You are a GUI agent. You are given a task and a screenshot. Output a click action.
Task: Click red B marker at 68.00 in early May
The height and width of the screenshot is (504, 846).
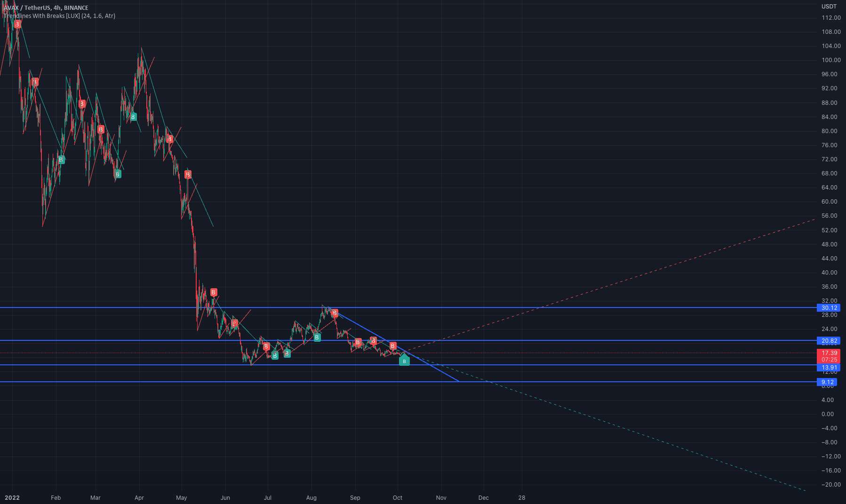pyautogui.click(x=188, y=175)
